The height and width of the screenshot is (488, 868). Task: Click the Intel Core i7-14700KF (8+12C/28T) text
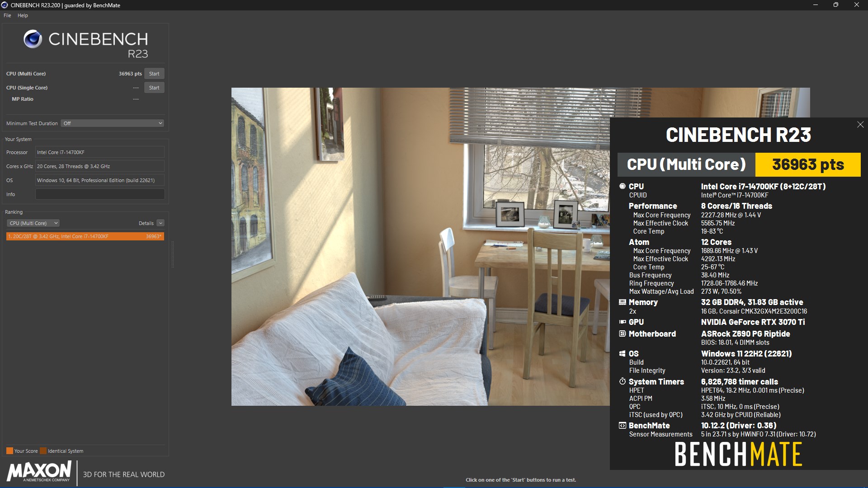click(763, 186)
